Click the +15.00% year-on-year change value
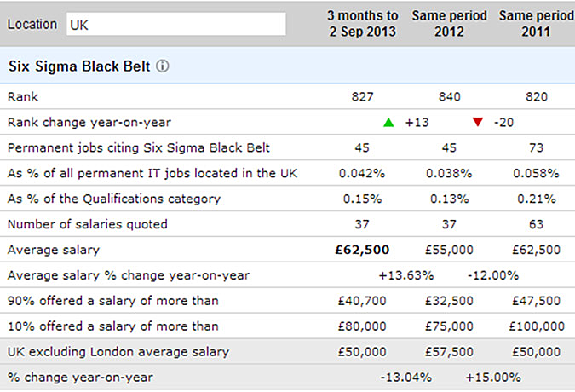The height and width of the screenshot is (392, 575). pyautogui.click(x=493, y=378)
